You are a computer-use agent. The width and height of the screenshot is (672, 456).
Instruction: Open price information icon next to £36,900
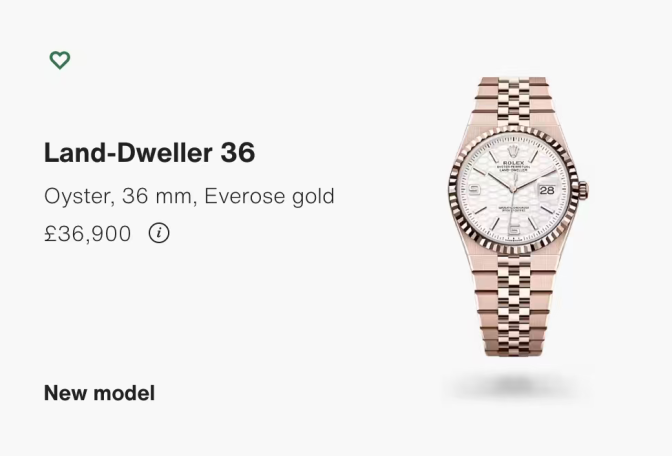(159, 233)
